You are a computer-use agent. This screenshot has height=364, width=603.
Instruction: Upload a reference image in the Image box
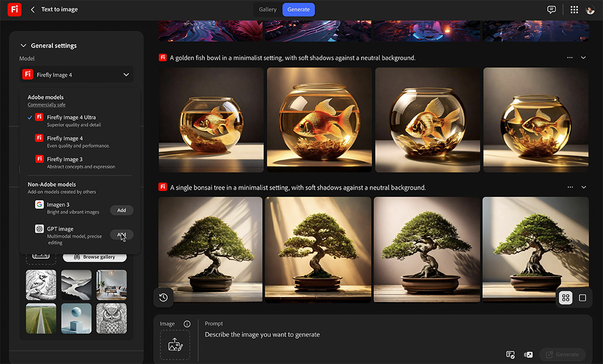[x=175, y=345]
